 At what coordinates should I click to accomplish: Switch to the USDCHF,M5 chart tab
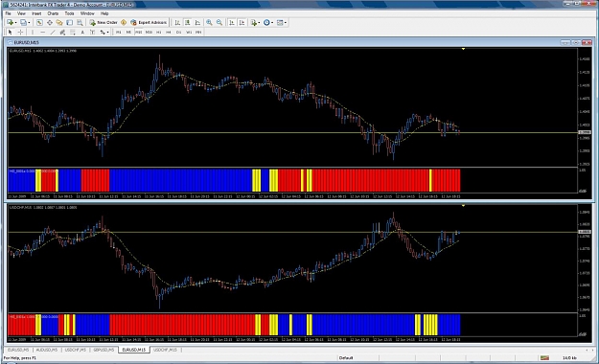76,350
